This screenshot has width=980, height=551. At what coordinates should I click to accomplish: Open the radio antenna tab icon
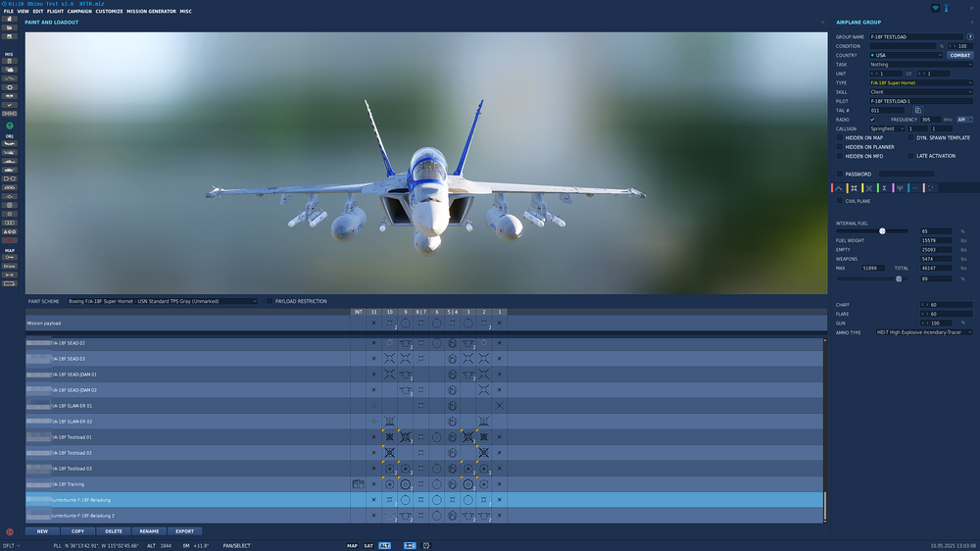click(x=900, y=188)
